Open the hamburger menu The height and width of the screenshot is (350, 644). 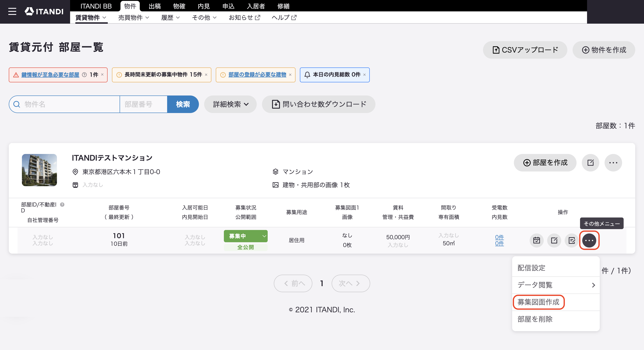tap(12, 12)
